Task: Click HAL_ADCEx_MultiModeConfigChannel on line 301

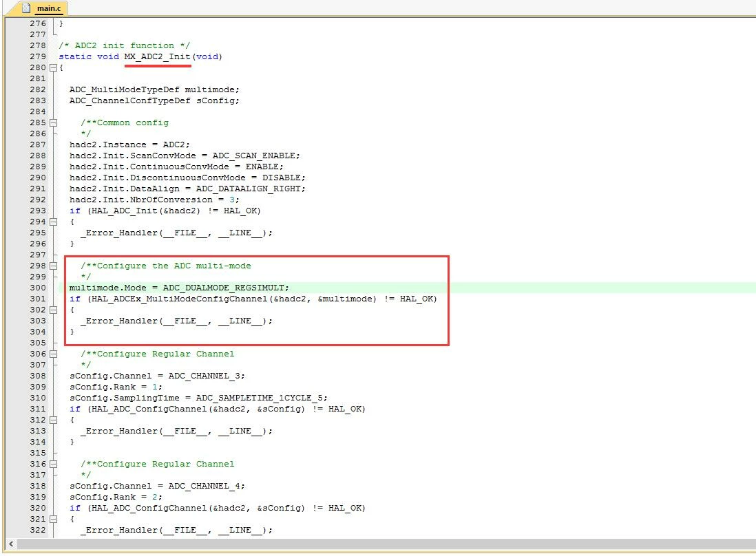Action: click(x=179, y=299)
